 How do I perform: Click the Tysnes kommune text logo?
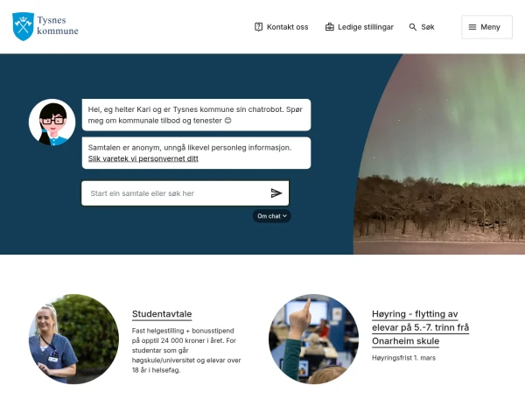[58, 25]
